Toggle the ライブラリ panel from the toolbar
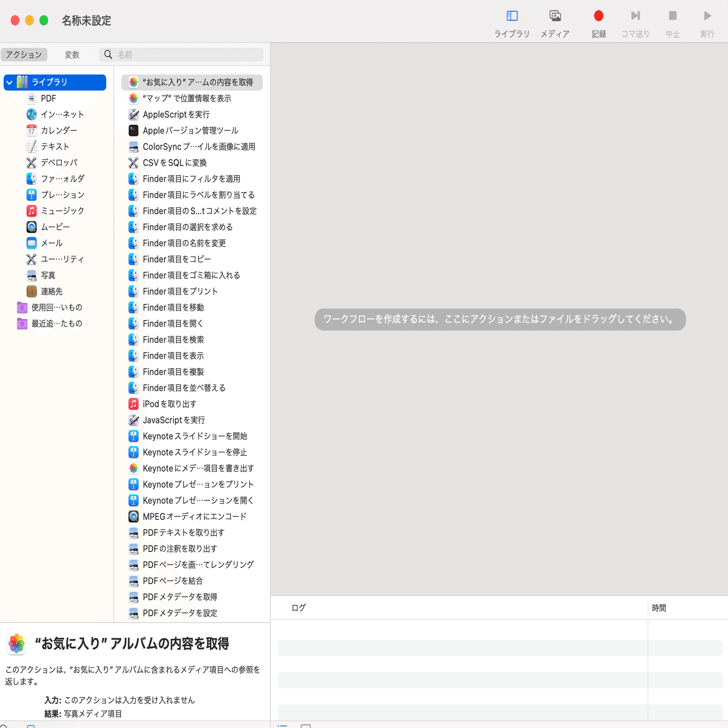Screen dimensions: 728x728 click(x=512, y=24)
